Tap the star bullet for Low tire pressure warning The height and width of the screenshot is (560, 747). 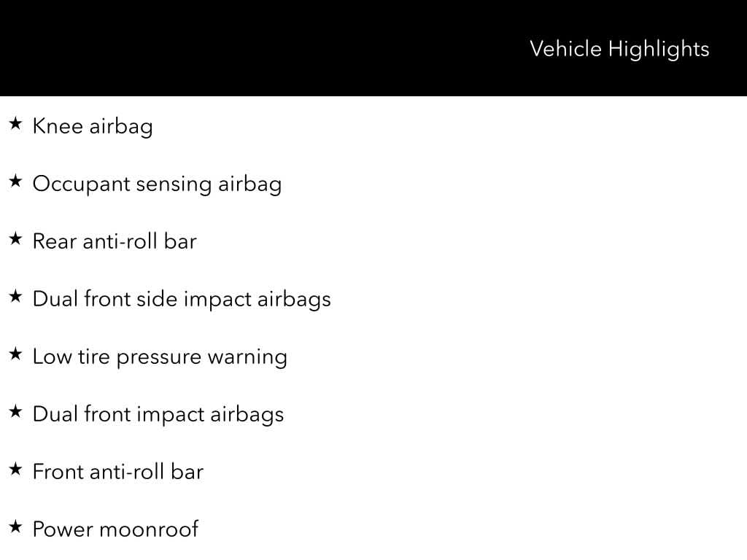pos(15,355)
